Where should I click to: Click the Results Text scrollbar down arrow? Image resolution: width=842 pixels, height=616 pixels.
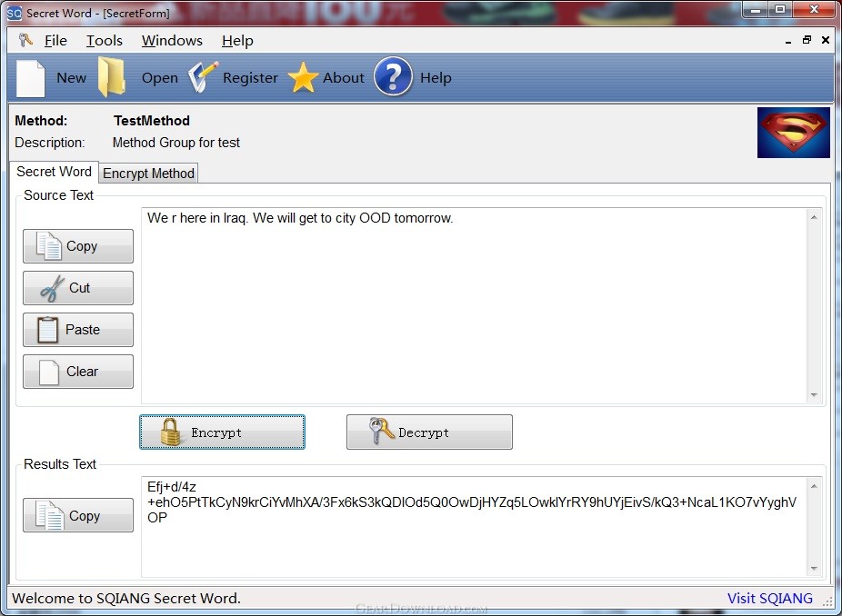tap(814, 569)
